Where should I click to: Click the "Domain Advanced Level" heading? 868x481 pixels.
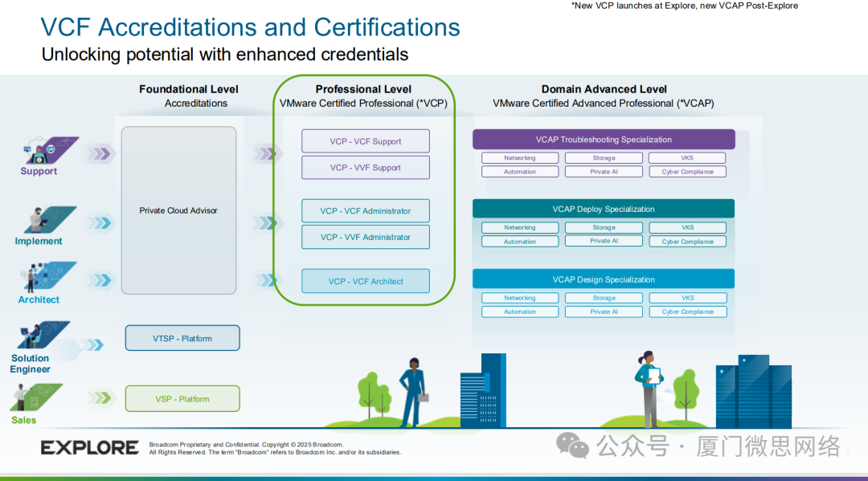pos(604,89)
